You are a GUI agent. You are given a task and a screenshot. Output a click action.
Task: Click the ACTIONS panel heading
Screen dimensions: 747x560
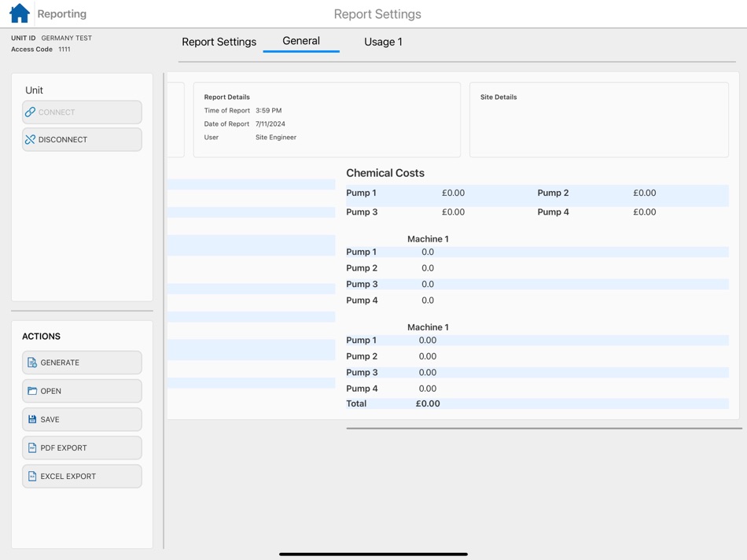click(x=41, y=336)
